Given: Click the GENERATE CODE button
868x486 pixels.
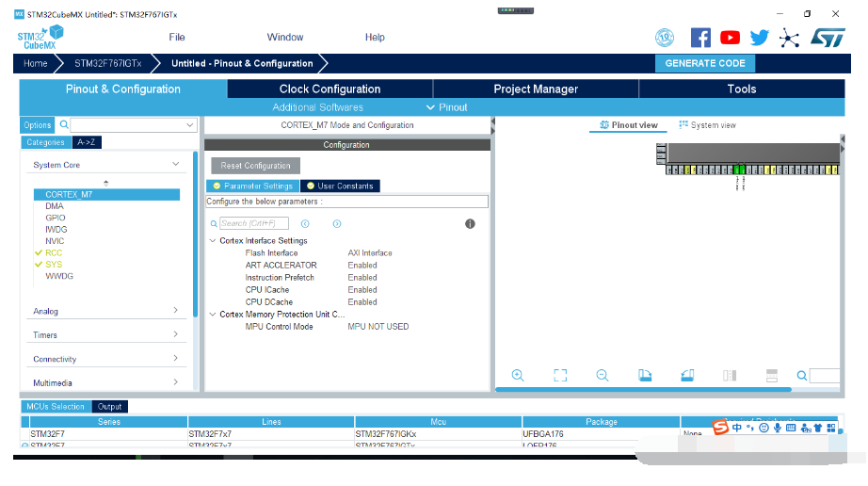Looking at the screenshot, I should click(705, 63).
